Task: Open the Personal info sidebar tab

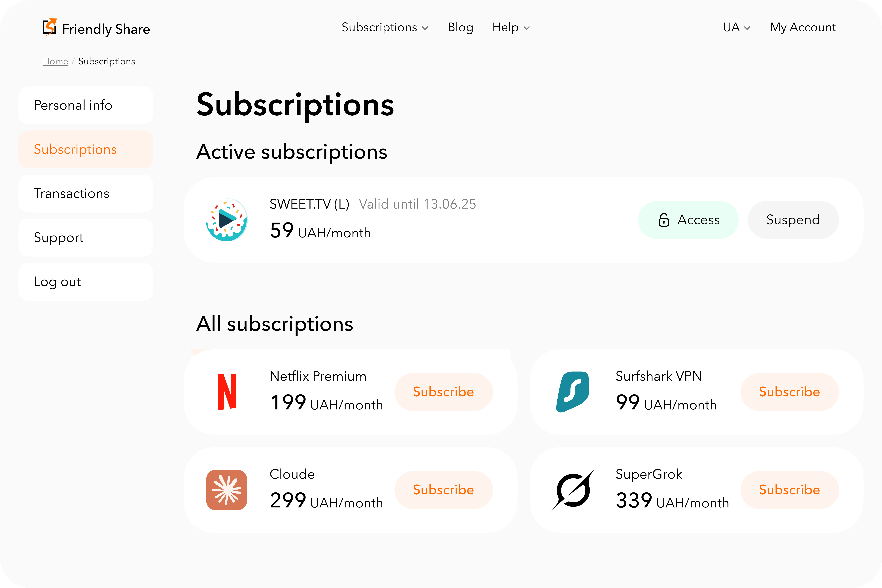Action: tap(85, 105)
